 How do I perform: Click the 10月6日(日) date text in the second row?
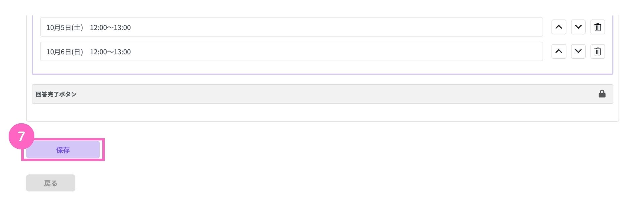click(x=64, y=52)
